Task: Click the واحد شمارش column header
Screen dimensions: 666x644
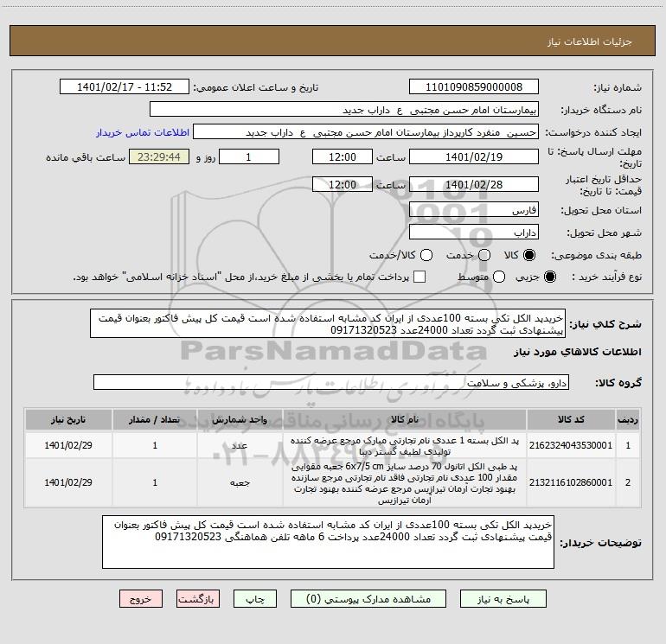Action: click(240, 420)
